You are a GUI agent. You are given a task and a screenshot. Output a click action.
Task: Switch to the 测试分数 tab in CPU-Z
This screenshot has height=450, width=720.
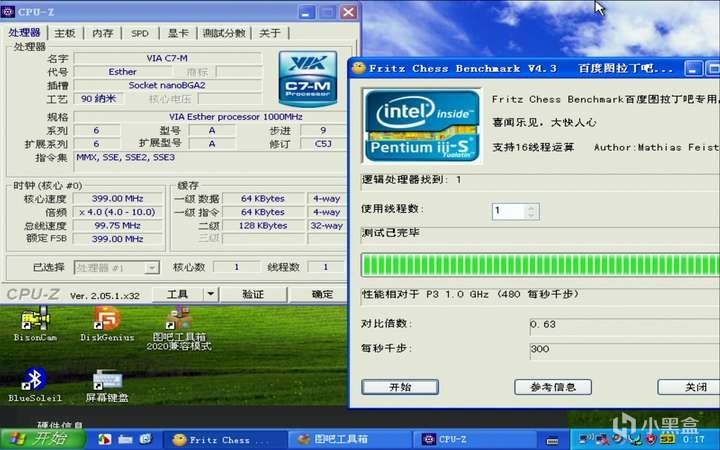click(x=224, y=33)
